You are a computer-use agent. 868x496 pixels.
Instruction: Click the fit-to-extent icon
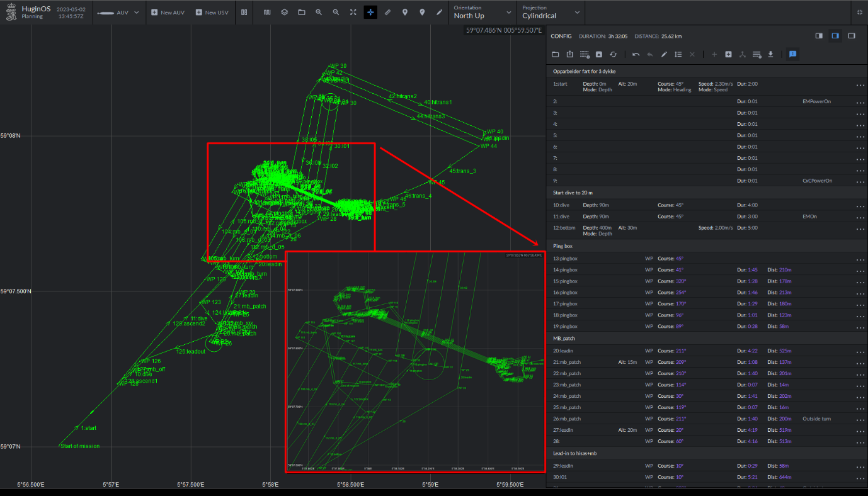(x=353, y=12)
